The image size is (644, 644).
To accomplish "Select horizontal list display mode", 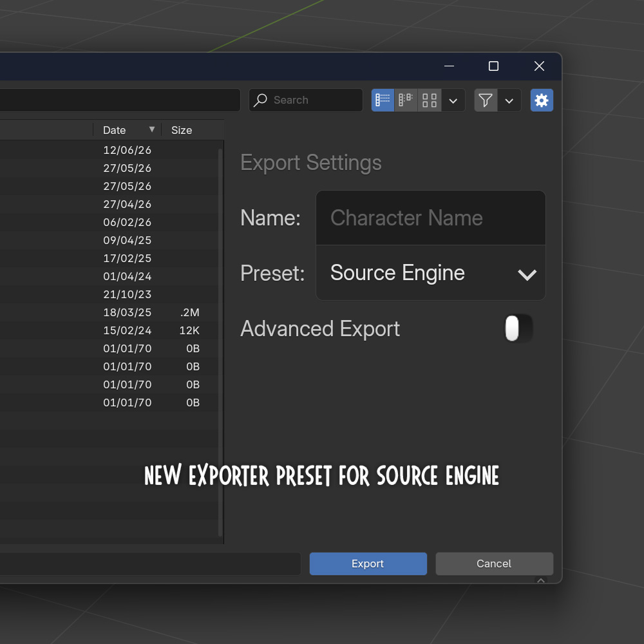I will tap(406, 100).
